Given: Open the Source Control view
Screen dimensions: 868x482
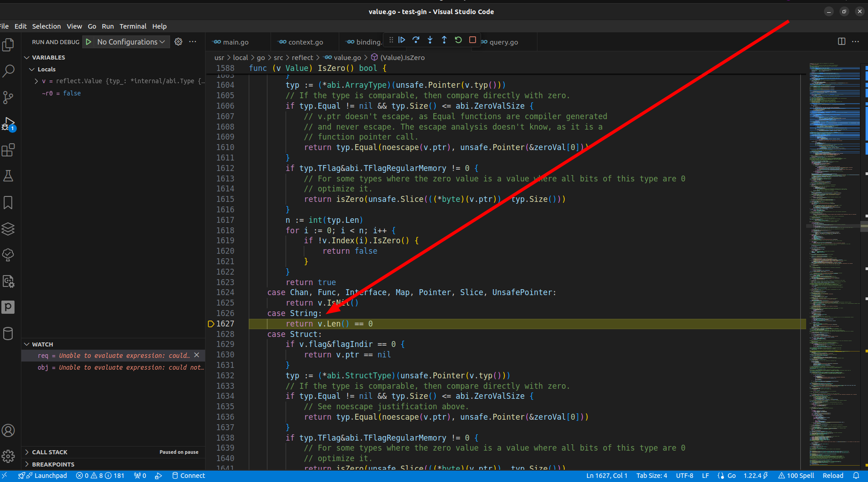Looking at the screenshot, I should point(8,97).
